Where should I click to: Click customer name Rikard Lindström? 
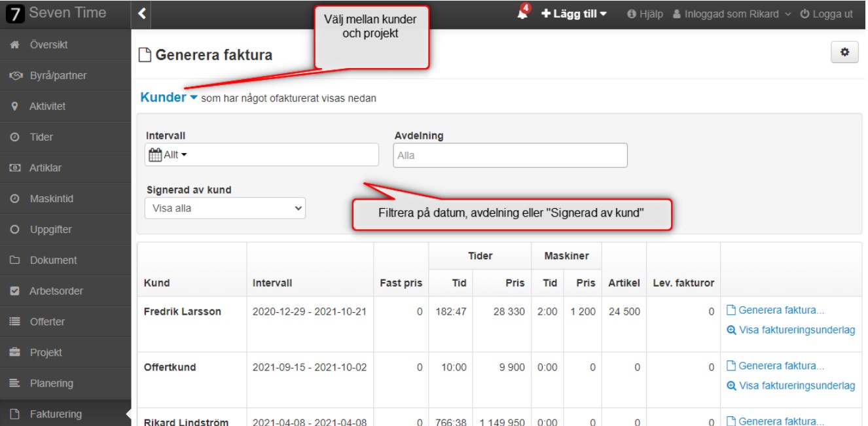pos(187,422)
